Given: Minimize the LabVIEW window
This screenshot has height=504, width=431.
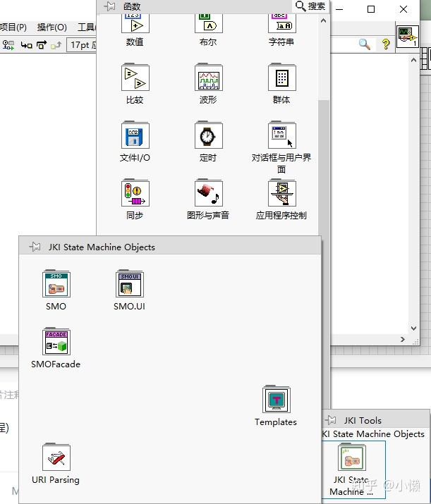Looking at the screenshot, I should point(339,9).
